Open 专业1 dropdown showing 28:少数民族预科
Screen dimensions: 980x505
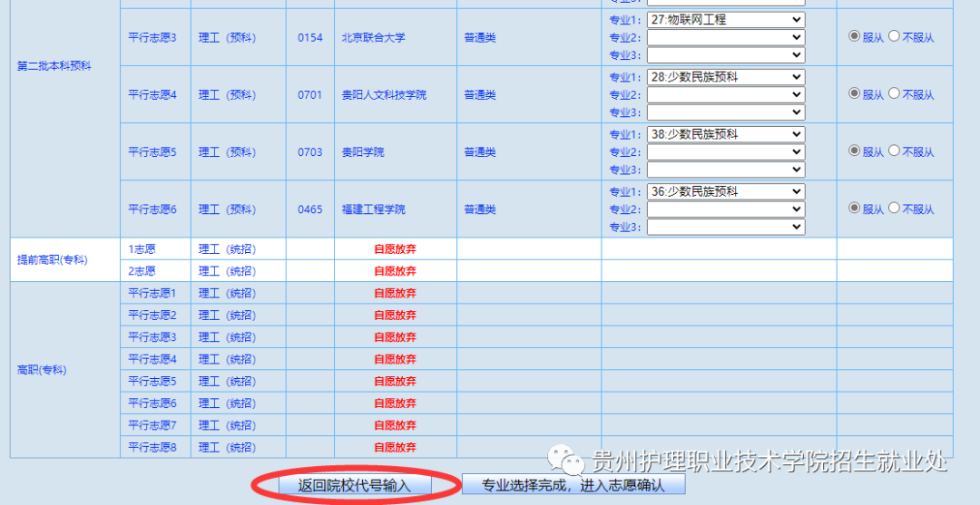tap(725, 77)
